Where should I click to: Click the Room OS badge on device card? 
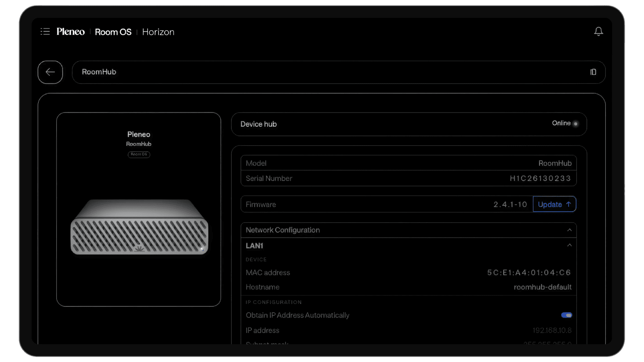(x=139, y=154)
